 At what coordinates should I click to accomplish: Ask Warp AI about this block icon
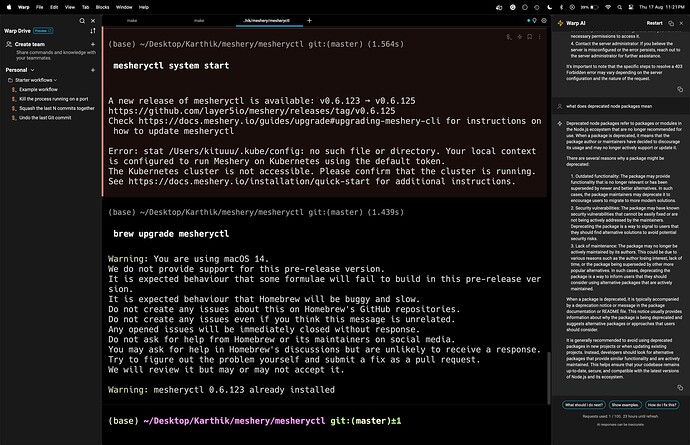coord(520,37)
